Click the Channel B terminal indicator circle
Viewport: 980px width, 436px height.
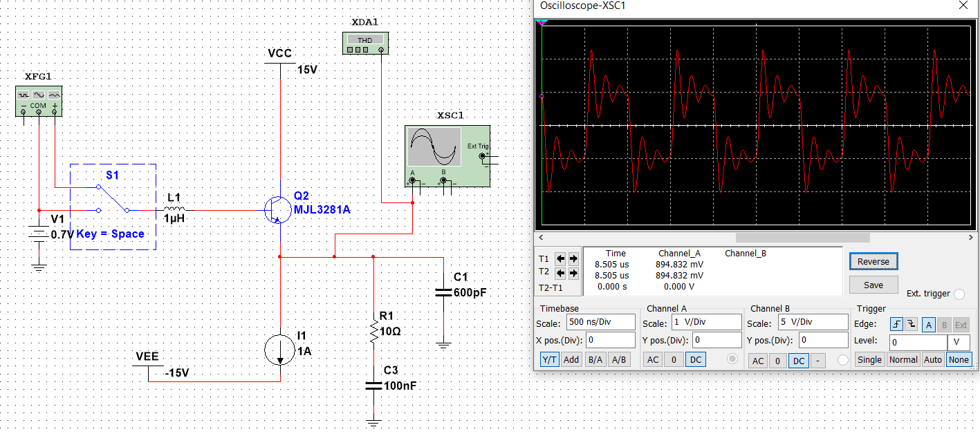[842, 360]
